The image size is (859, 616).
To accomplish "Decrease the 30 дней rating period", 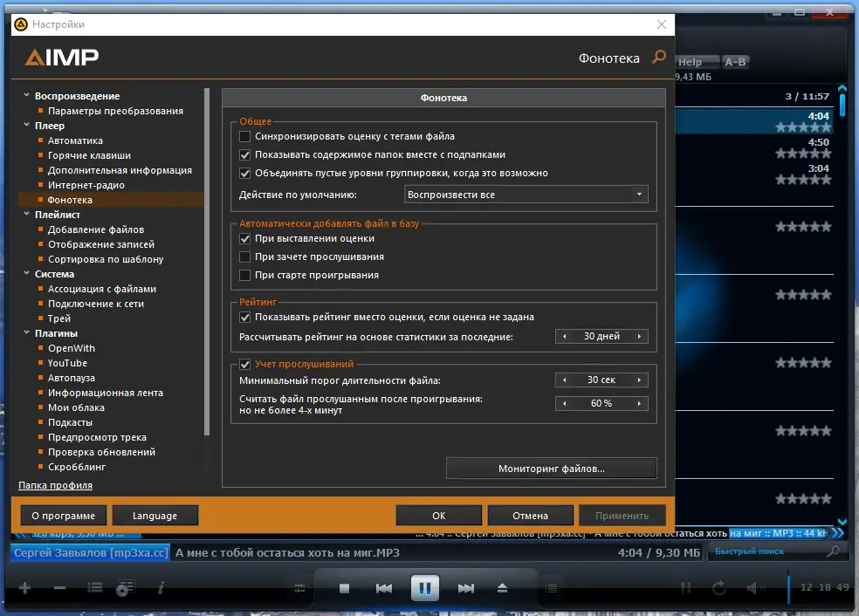I will [x=564, y=336].
